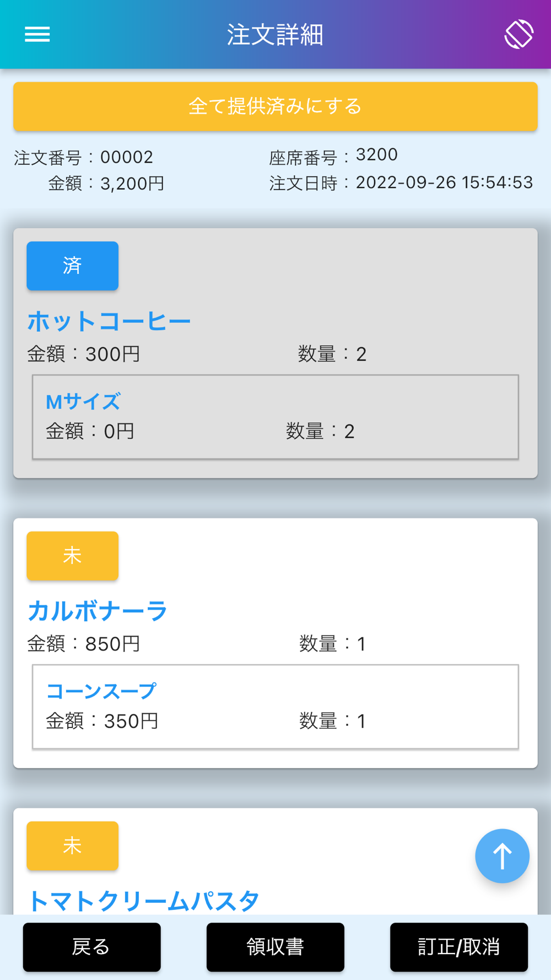Tap the total amount 3,200円

point(132,184)
